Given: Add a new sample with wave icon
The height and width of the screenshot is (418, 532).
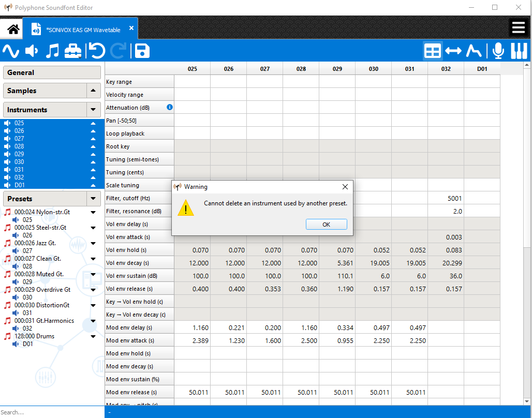Looking at the screenshot, I should point(11,51).
